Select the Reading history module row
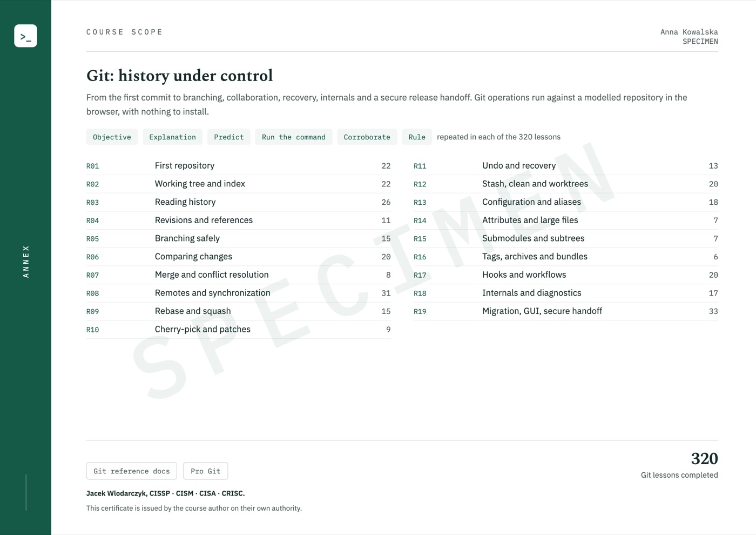 pos(239,202)
